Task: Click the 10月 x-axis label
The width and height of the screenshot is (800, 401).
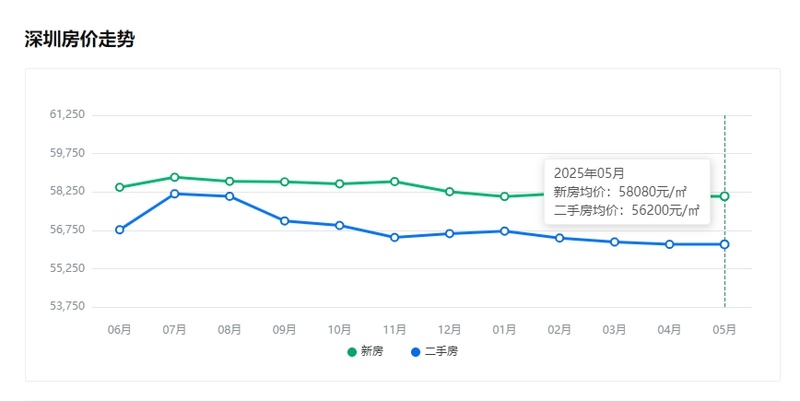Action: tap(340, 329)
